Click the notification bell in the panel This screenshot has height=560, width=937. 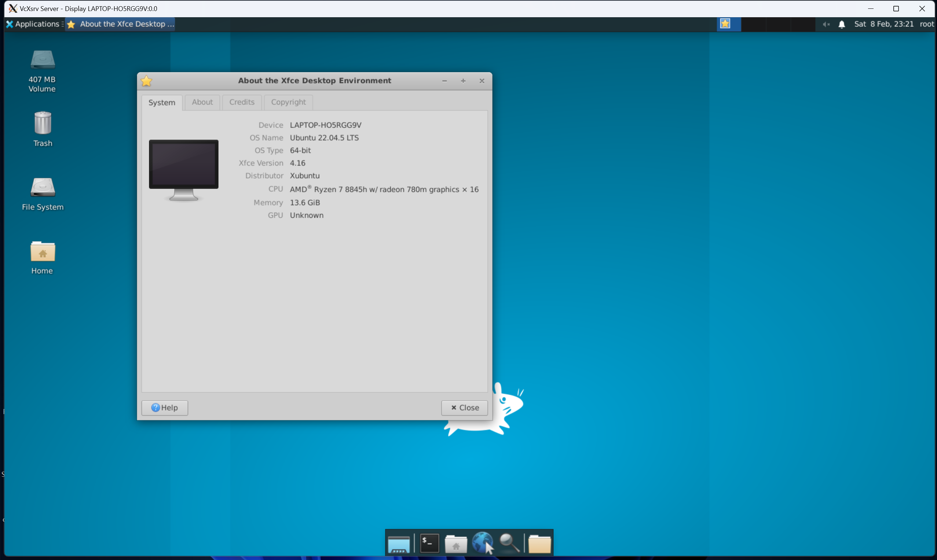(x=842, y=24)
